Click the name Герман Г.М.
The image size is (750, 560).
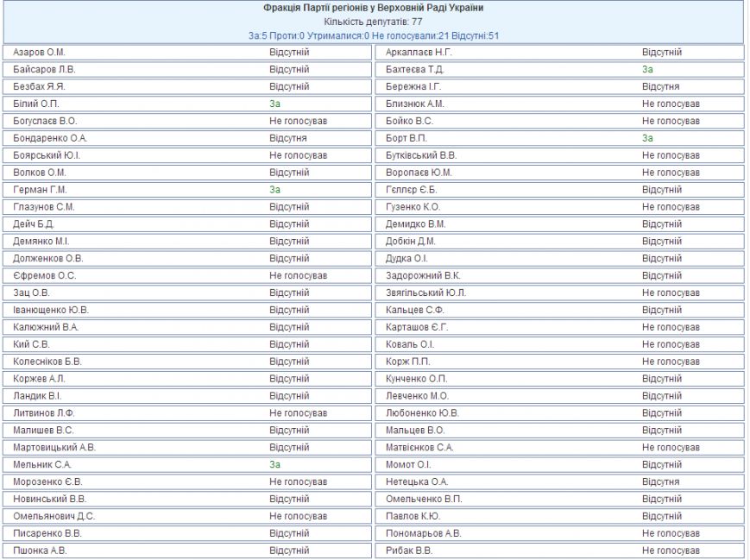click(x=41, y=190)
